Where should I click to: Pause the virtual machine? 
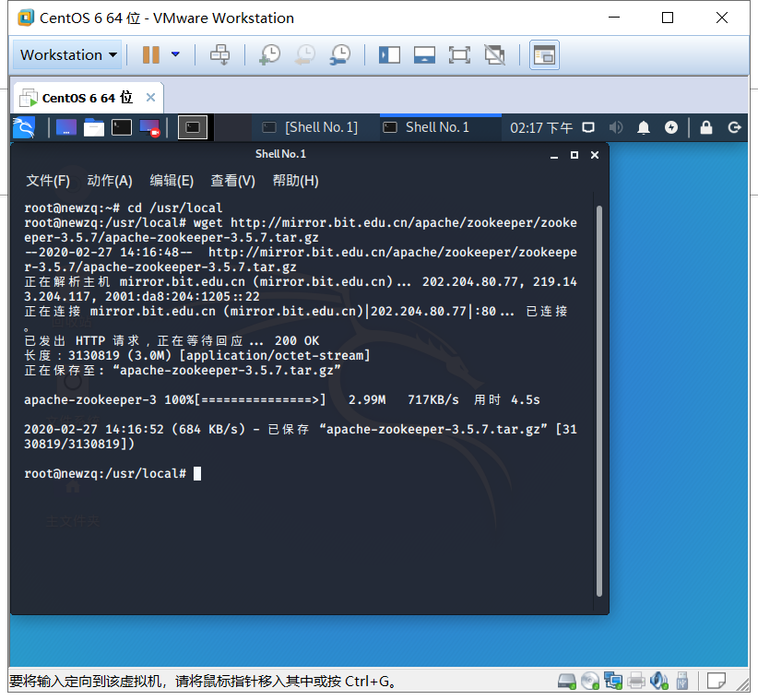(151, 54)
